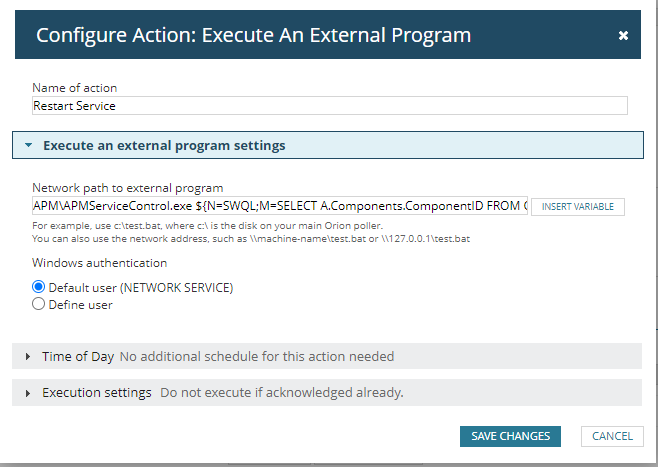Cancel the action configuration

[x=612, y=436]
